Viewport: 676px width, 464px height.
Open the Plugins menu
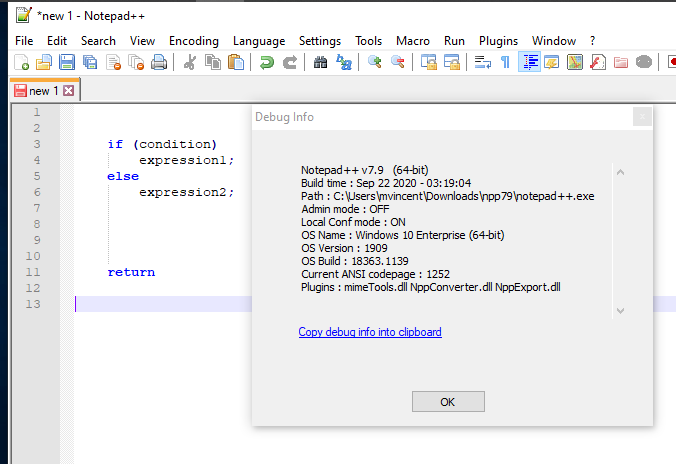[x=498, y=40]
